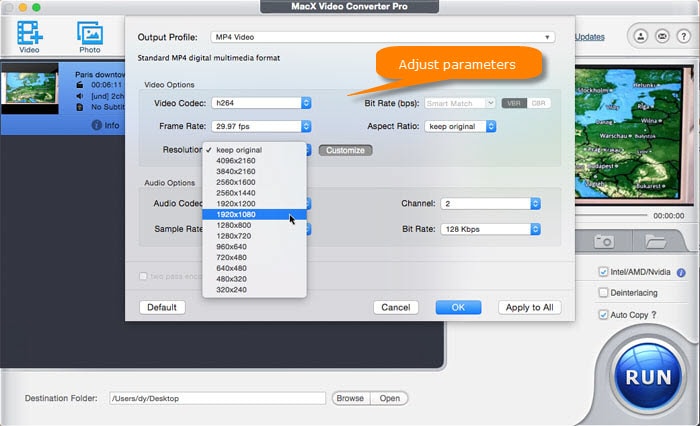Viewport: 700px width, 426px height.
Task: Start conversion with the RUN button
Action: (648, 376)
